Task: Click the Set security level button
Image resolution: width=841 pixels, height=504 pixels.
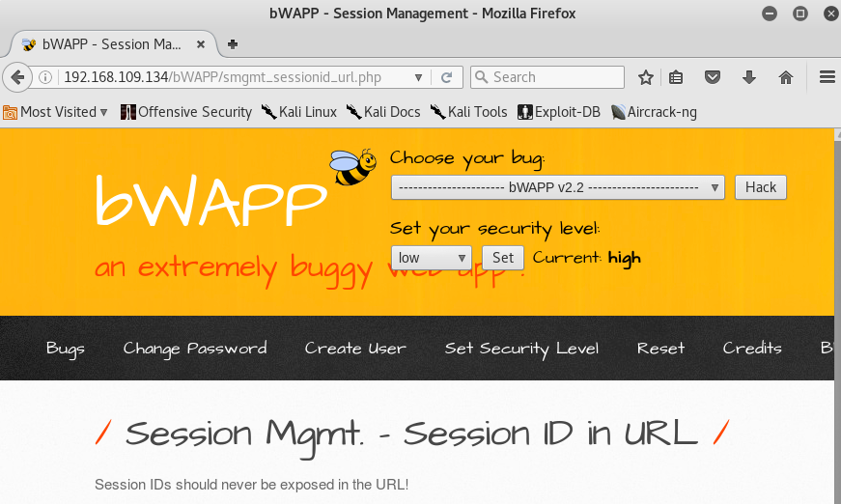Action: (x=503, y=258)
